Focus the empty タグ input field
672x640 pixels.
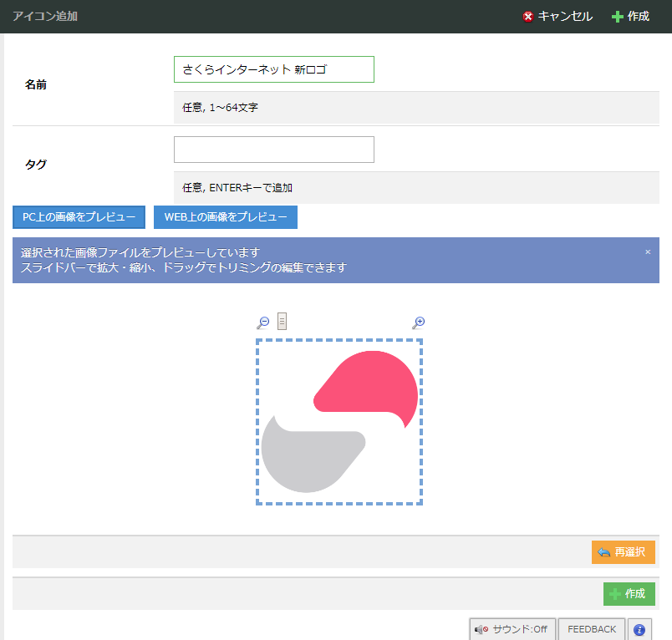point(273,150)
